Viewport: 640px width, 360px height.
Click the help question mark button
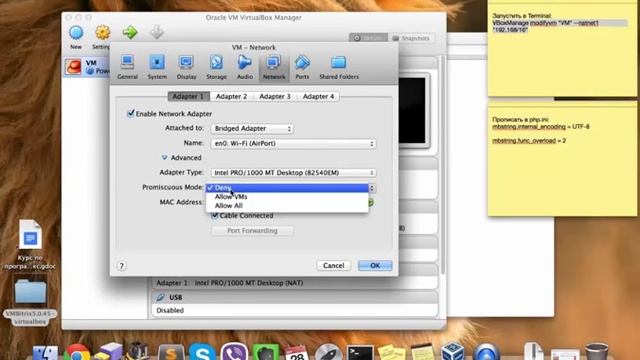121,266
